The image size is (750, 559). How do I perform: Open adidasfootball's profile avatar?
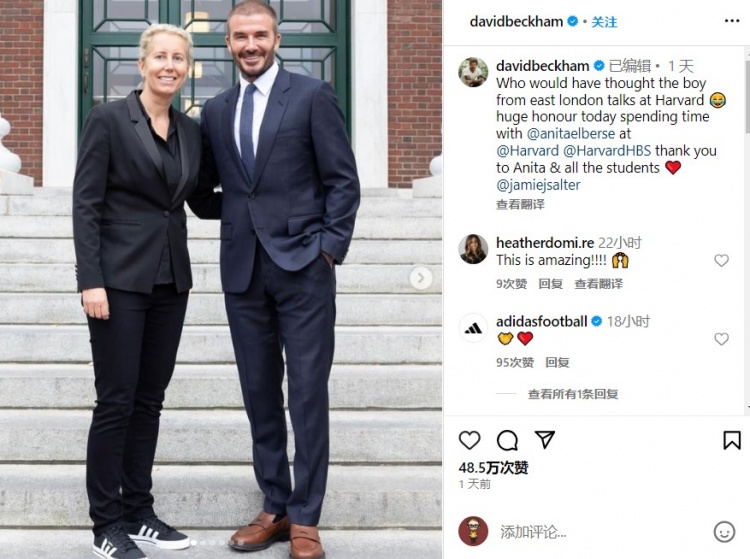tap(473, 328)
